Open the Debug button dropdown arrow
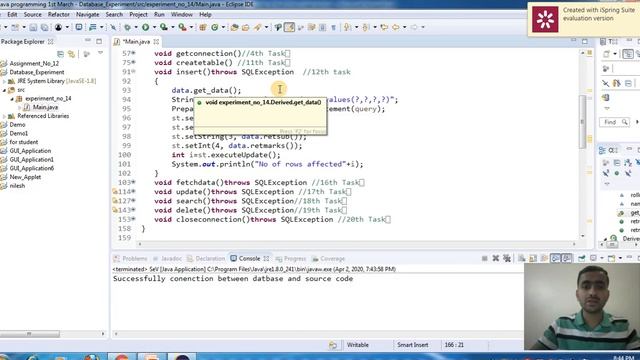 pyautogui.click(x=136, y=27)
